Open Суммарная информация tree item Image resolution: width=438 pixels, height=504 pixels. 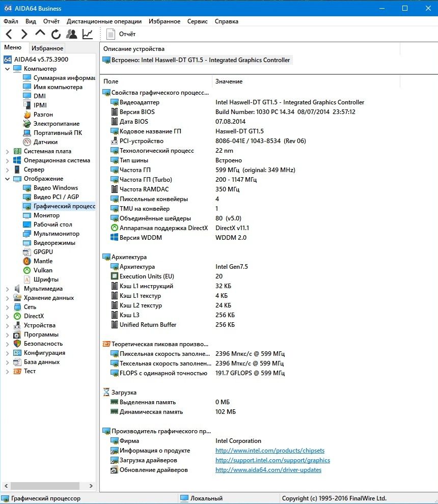pyautogui.click(x=59, y=78)
